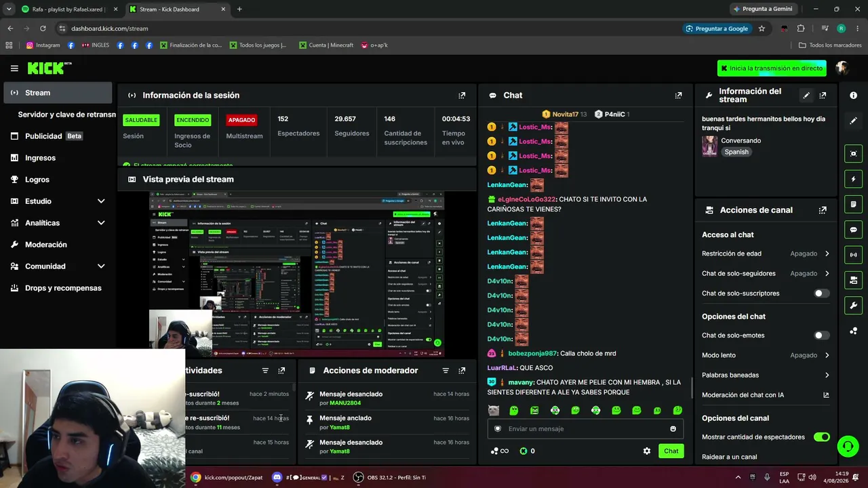
Task: Open the hamburger menu beside Kick logo
Action: (x=14, y=68)
